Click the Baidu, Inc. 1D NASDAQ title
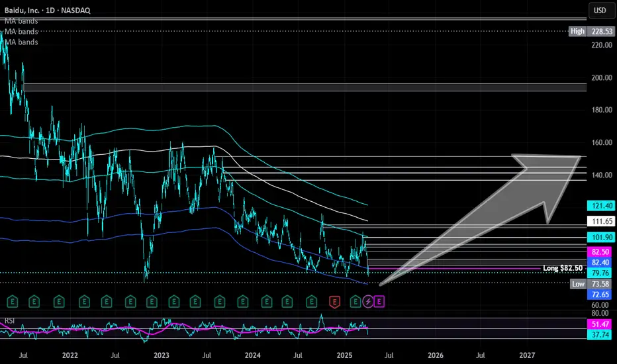Screen dimensions: 617x364 (x=47, y=10)
